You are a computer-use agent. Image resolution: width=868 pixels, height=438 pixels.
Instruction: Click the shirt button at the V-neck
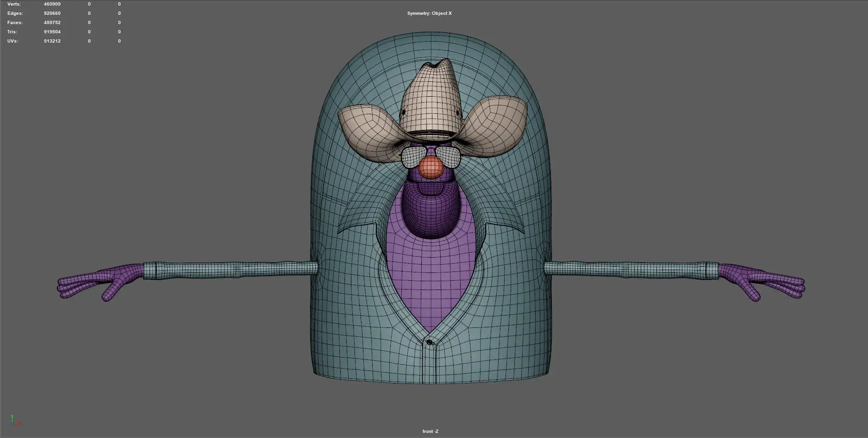[430, 342]
